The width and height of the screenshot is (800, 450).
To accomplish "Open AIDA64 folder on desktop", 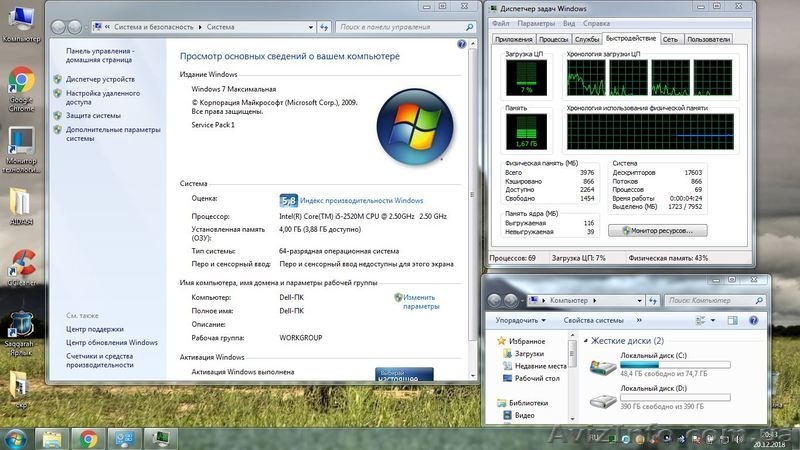I will click(21, 207).
